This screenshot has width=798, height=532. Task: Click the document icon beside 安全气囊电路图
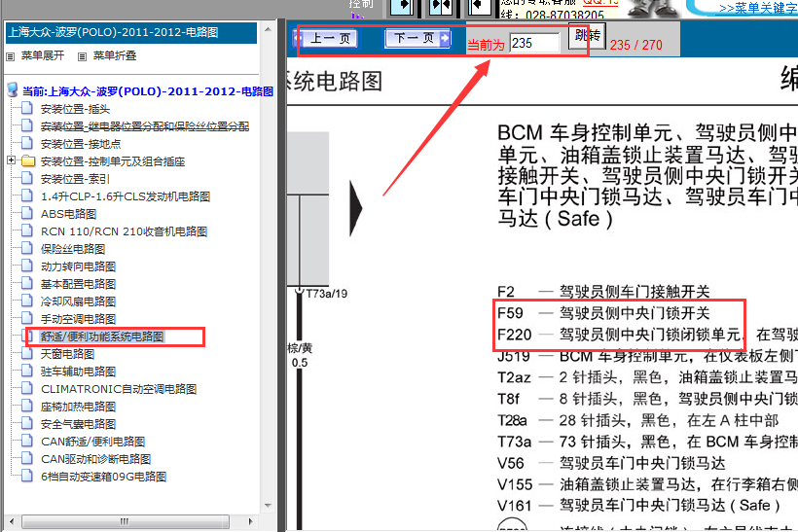27,424
